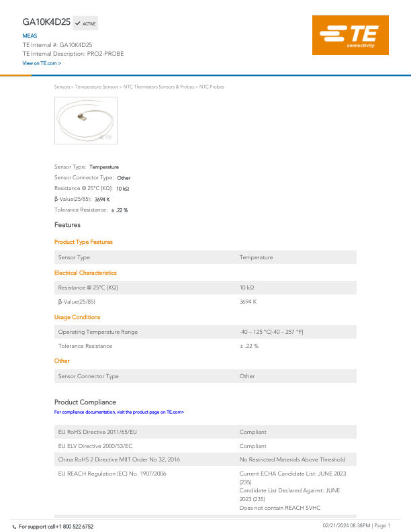Click 'Resistance @ 25°C [KΩ]' table row label

pyautogui.click(x=88, y=287)
